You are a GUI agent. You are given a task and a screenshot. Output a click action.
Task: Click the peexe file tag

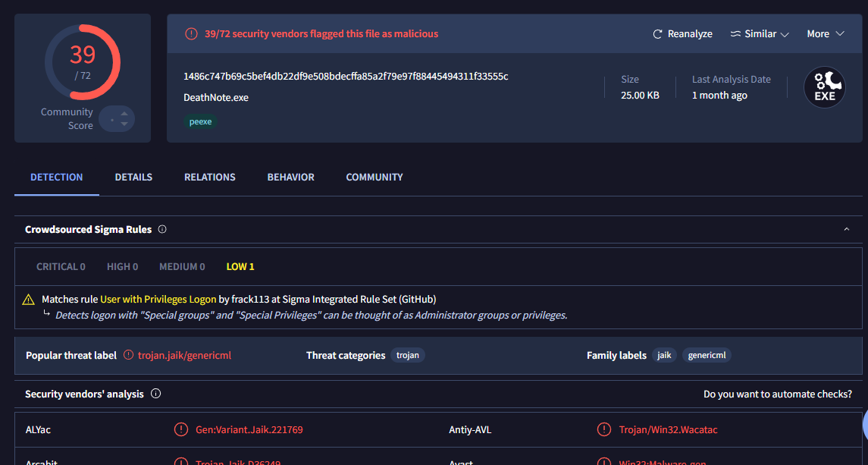tap(201, 121)
